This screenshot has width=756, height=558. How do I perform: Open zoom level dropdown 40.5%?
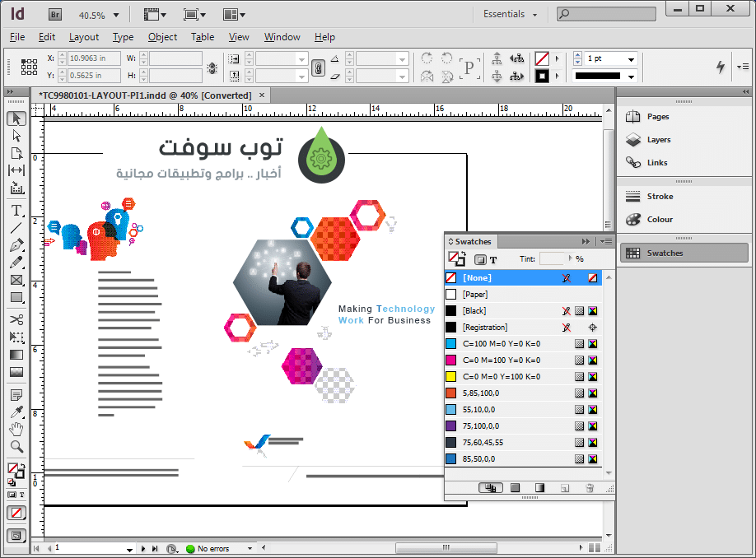tap(116, 16)
